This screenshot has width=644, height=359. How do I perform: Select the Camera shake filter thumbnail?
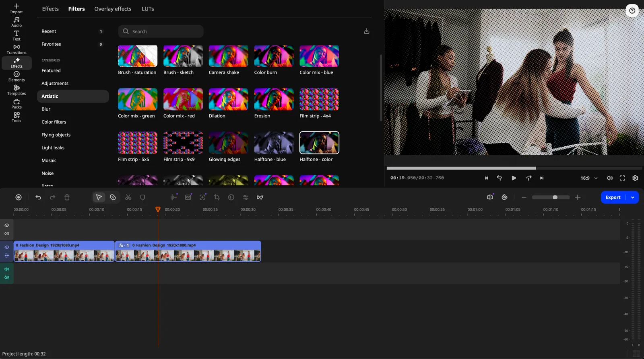pos(228,56)
